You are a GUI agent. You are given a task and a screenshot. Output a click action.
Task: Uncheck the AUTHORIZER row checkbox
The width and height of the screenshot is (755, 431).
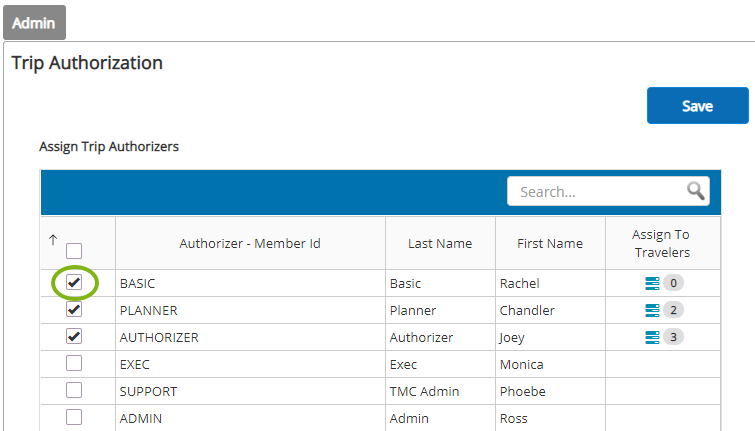coord(74,336)
